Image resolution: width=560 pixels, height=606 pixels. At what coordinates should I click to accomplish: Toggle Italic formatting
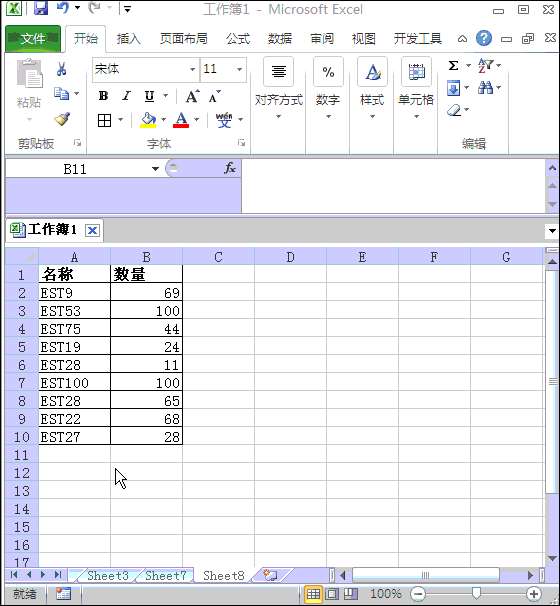pos(126,96)
